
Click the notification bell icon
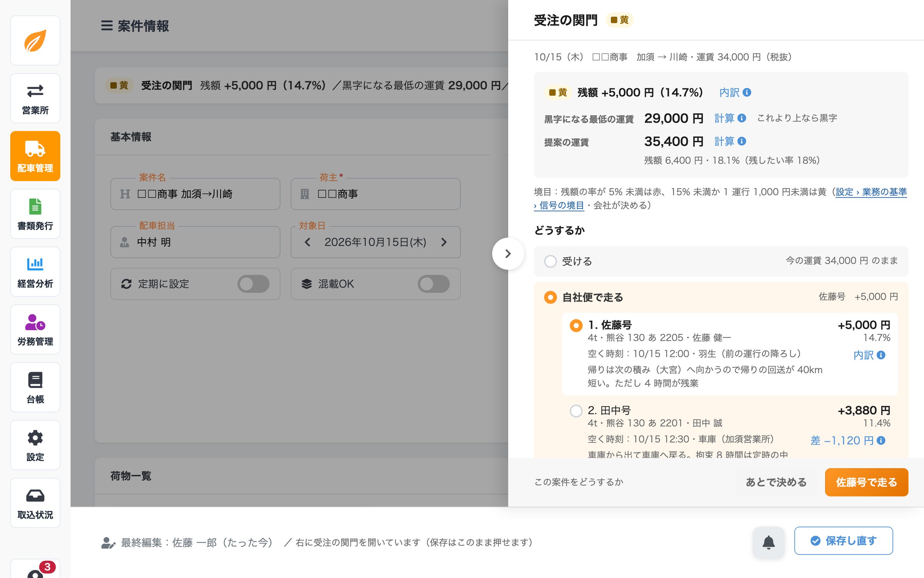click(x=768, y=542)
